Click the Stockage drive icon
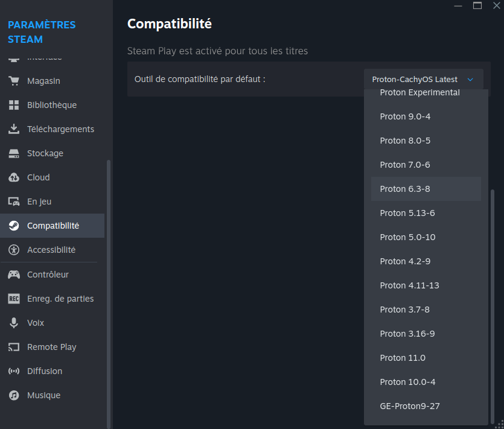This screenshot has height=429, width=504. 14,153
